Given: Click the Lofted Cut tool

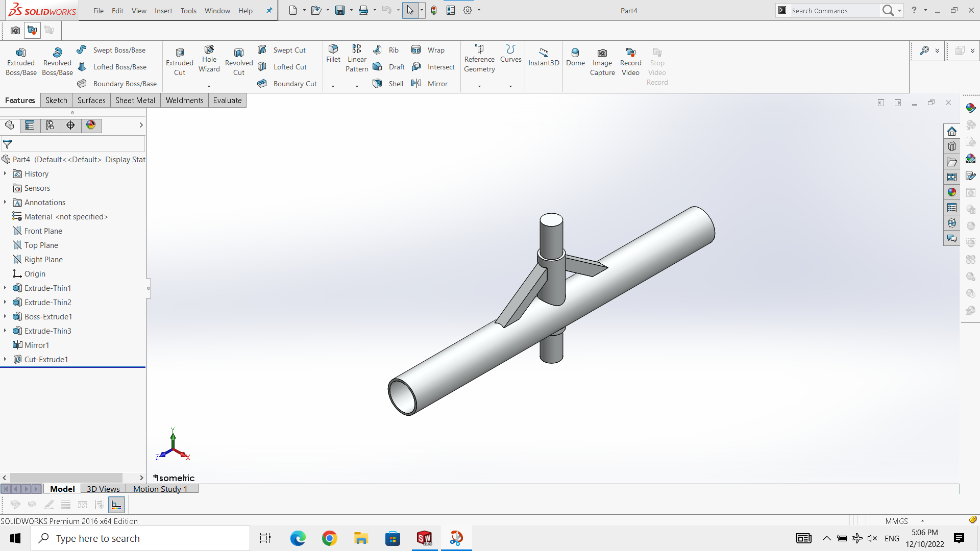Looking at the screenshot, I should [x=282, y=67].
